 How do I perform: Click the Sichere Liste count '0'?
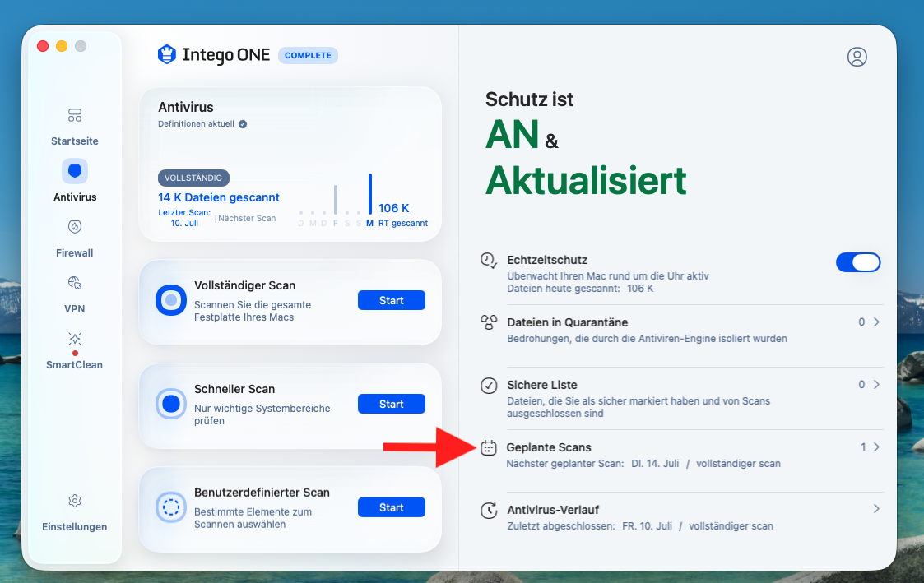[861, 385]
